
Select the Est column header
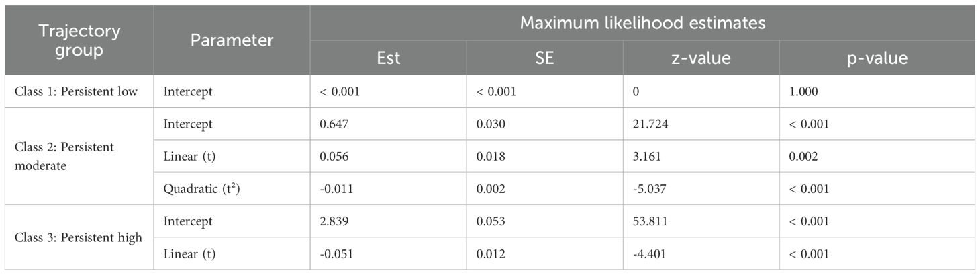(388, 58)
